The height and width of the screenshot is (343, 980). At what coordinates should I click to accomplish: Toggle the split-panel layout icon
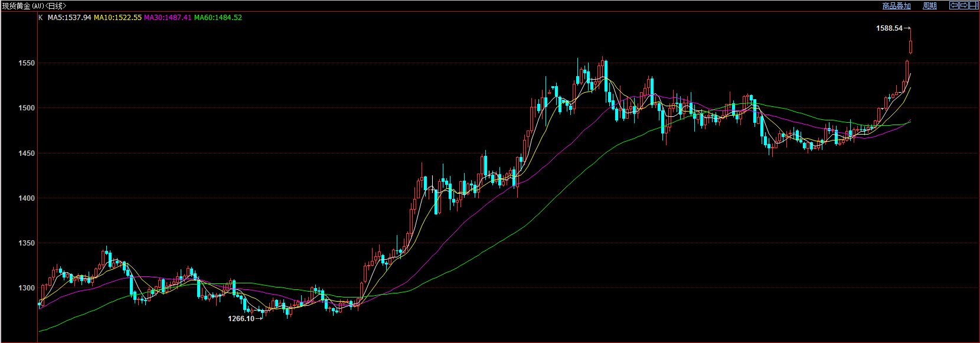pyautogui.click(x=974, y=5)
